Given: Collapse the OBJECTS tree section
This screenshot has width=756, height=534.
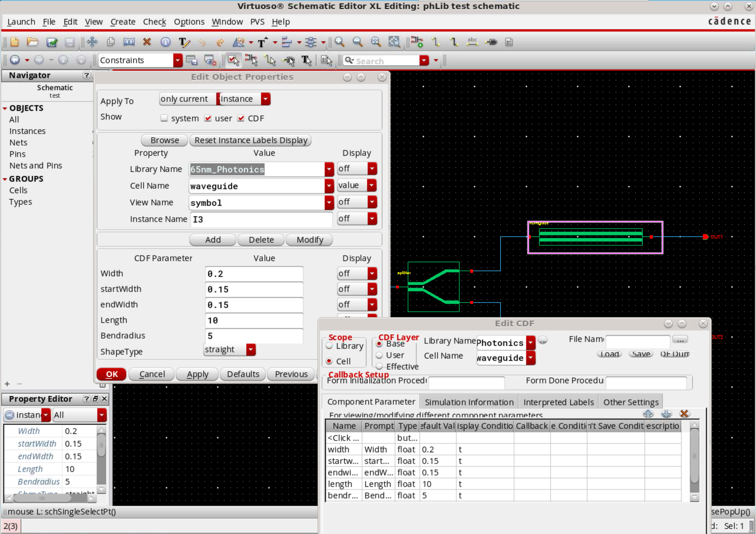Looking at the screenshot, I should [x=5, y=108].
